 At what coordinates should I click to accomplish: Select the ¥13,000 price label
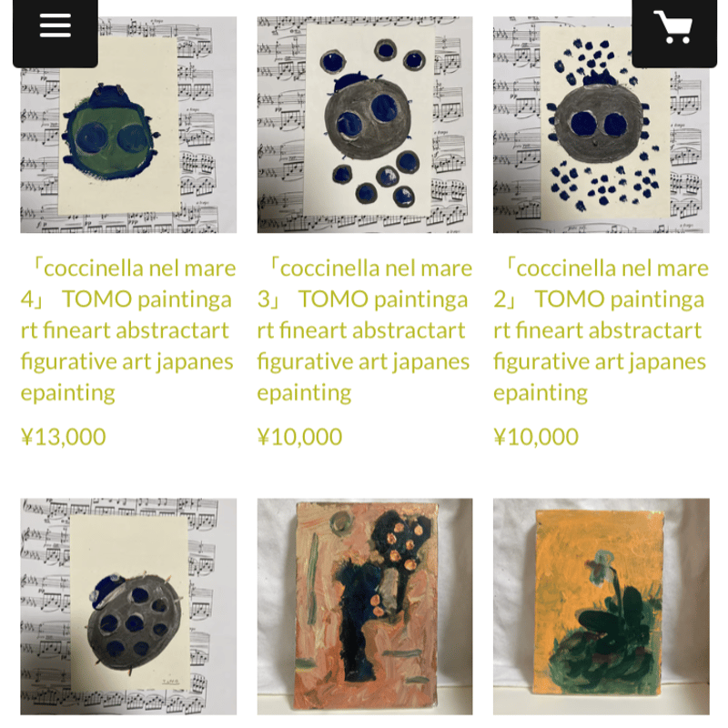pos(64,437)
